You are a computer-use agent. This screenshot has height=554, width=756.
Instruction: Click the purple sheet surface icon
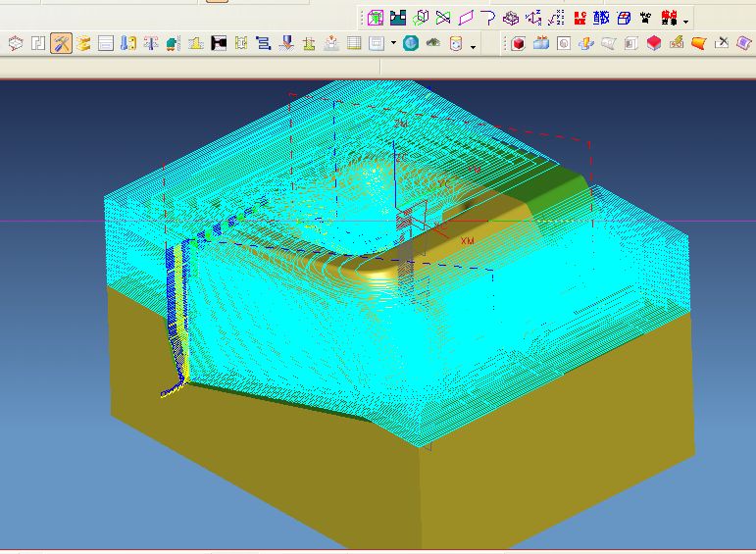(744, 44)
